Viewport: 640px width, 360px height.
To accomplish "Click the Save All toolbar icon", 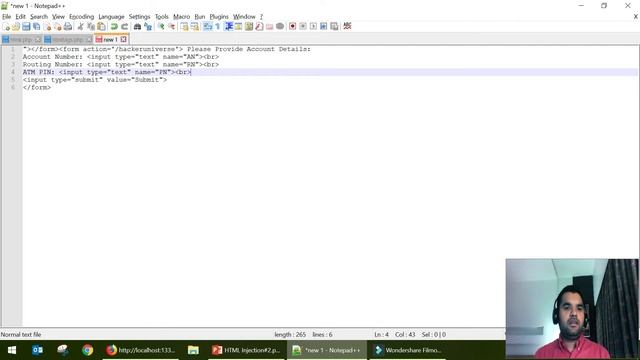I will coord(37,27).
